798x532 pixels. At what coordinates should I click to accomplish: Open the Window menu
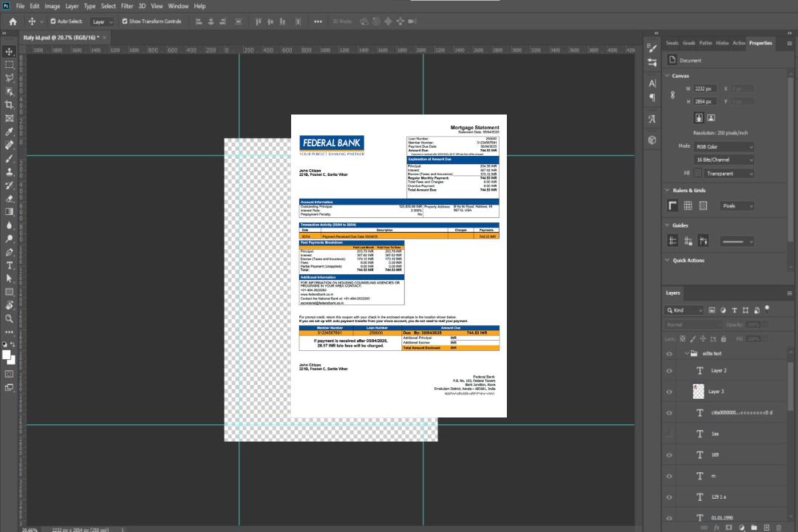point(178,6)
